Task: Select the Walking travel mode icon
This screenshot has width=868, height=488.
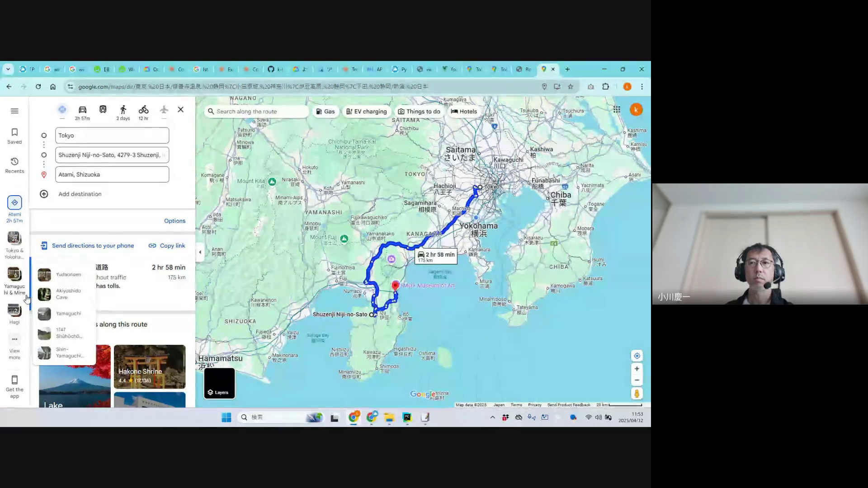Action: coord(123,110)
